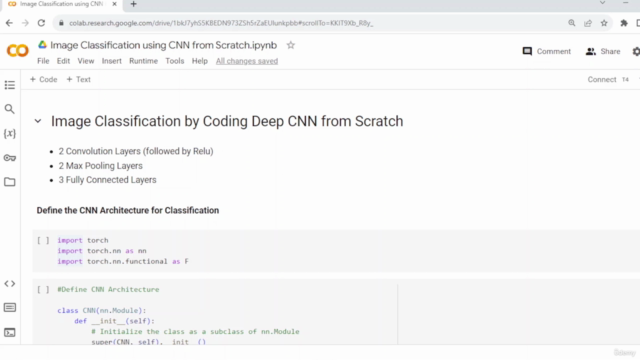Click browser zoom magnifier icon in address bar
Image resolution: width=640 pixels, height=360 pixels.
coord(571,23)
